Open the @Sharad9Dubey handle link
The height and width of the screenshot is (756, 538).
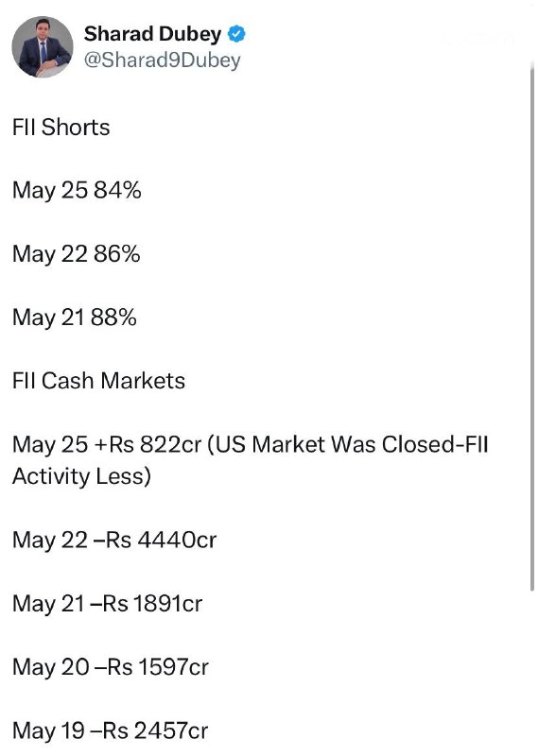point(162,60)
